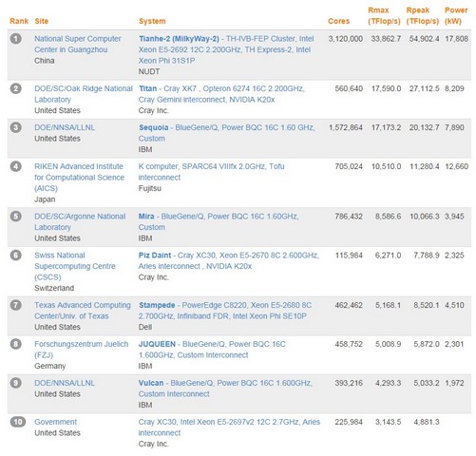Click the rank 1 circle badge
Image resolution: width=476 pixels, height=456 pixels.
point(16,39)
